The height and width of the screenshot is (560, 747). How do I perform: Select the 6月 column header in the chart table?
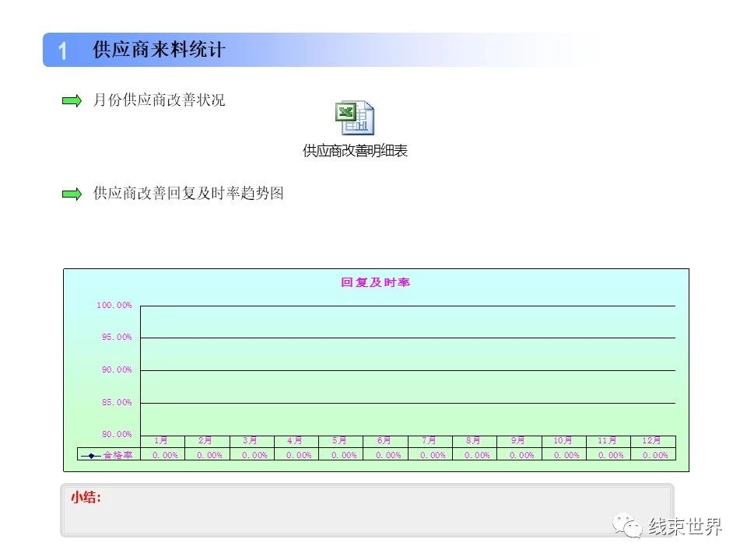(384, 440)
